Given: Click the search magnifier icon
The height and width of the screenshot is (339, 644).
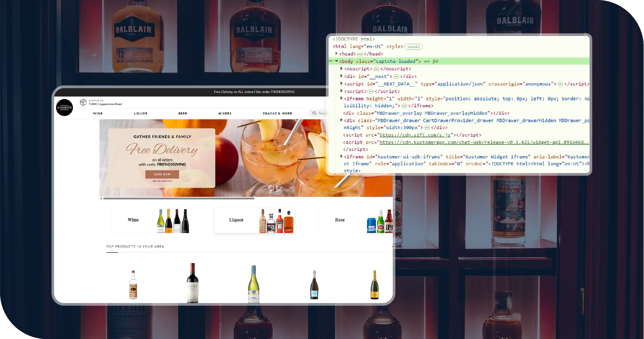Looking at the screenshot, I should pyautogui.click(x=314, y=113).
